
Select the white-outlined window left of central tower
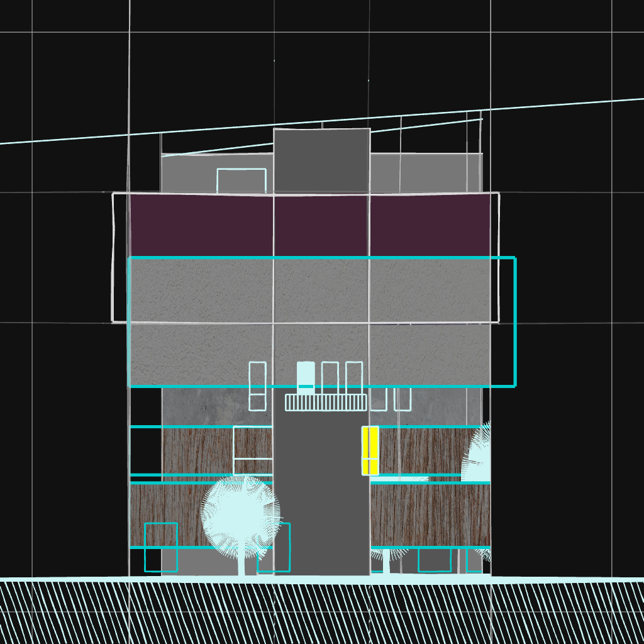(253, 450)
